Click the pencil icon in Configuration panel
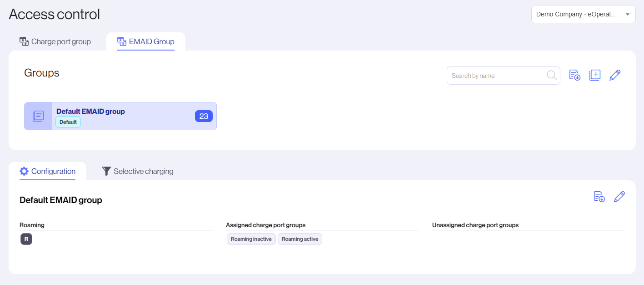The image size is (644, 285). [x=619, y=197]
